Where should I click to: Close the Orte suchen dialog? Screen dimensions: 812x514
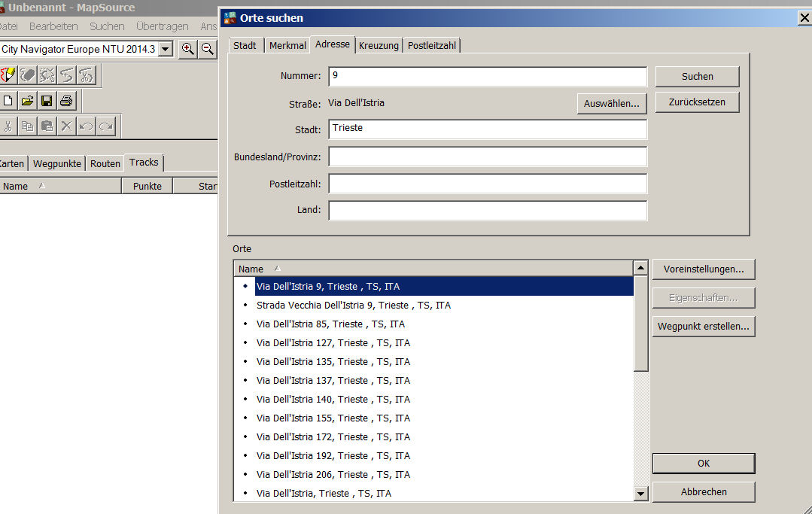coord(804,18)
